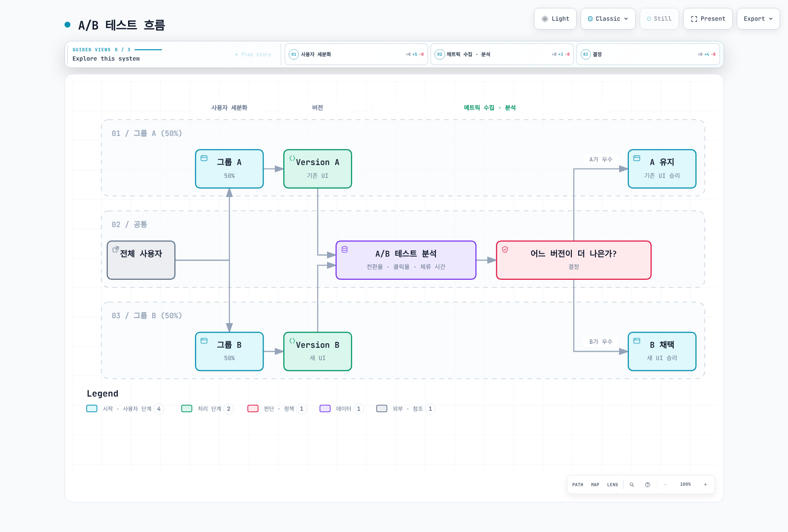Open help question mark icon

648,485
